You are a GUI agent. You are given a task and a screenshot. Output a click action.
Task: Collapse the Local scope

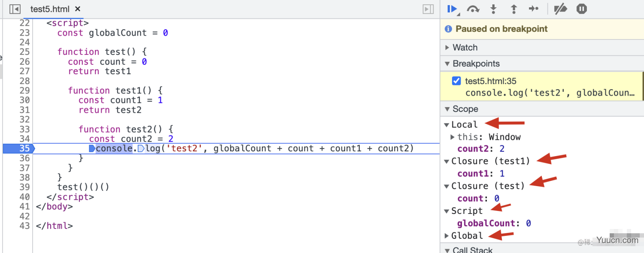click(x=447, y=125)
